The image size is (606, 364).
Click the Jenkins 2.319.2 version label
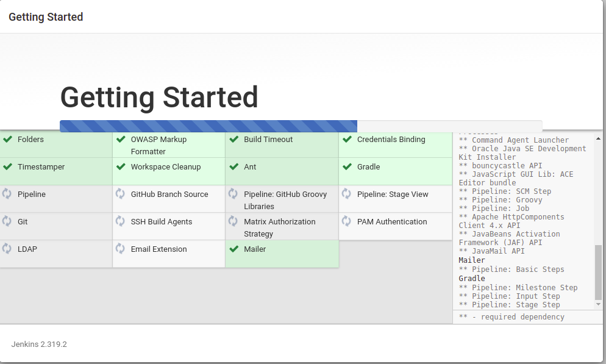[x=38, y=344]
